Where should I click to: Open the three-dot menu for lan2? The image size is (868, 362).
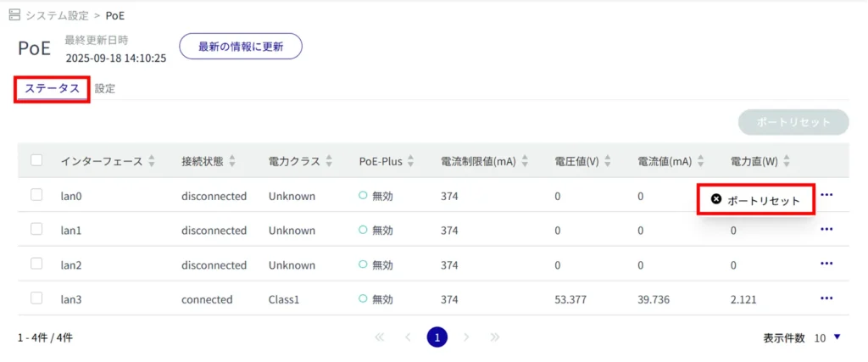click(826, 264)
